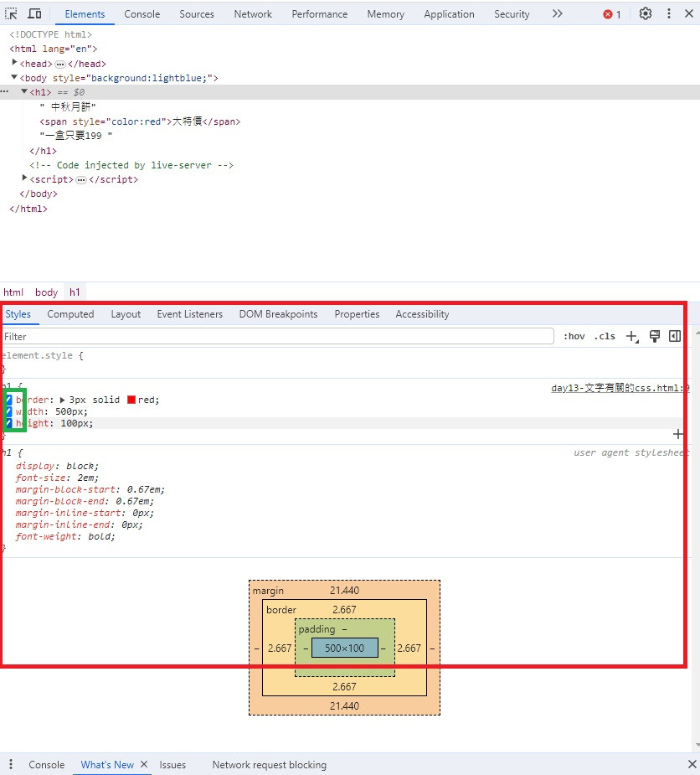
Task: Uncheck the width property checkbox
Action: (8, 411)
